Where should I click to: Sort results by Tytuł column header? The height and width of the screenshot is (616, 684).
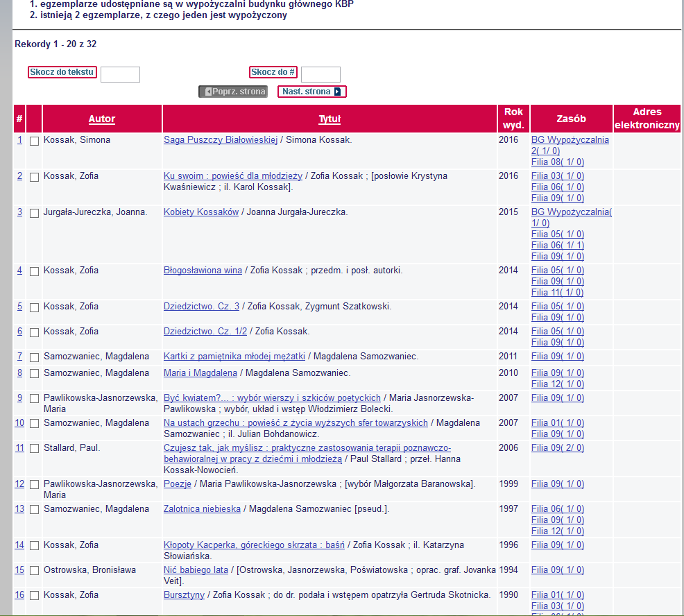pos(329,119)
